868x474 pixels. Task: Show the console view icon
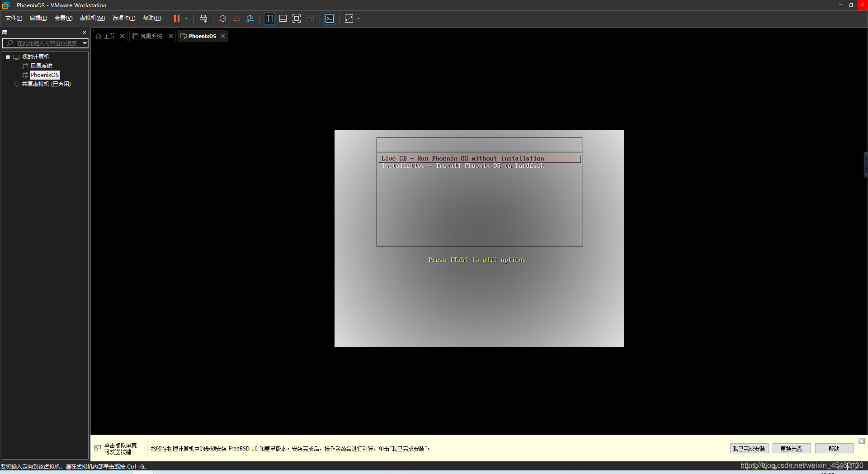click(x=330, y=19)
